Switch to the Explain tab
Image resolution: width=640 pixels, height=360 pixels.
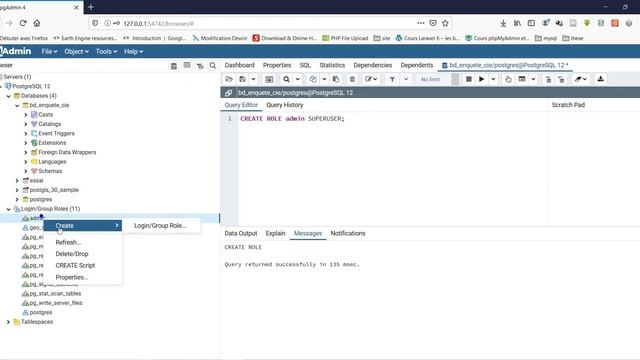click(276, 233)
